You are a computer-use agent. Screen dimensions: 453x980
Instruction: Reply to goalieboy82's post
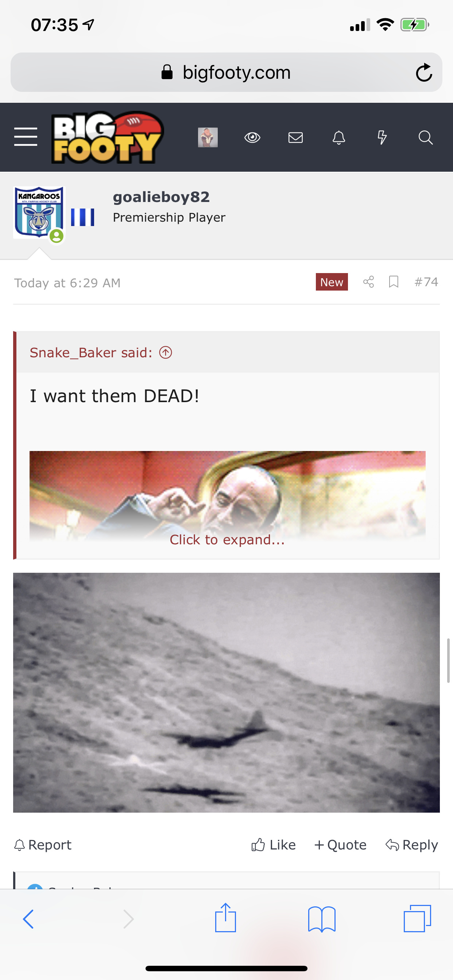411,845
